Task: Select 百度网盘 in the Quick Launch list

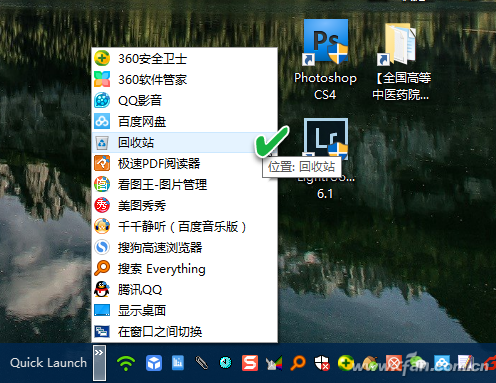Action: point(184,122)
